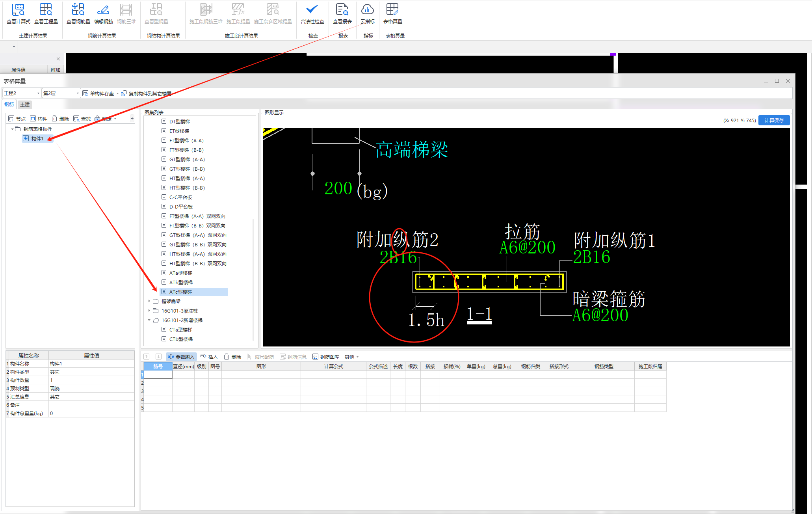Open 钢筋图库 library
Viewport: 812px width, 514px height.
(326, 357)
